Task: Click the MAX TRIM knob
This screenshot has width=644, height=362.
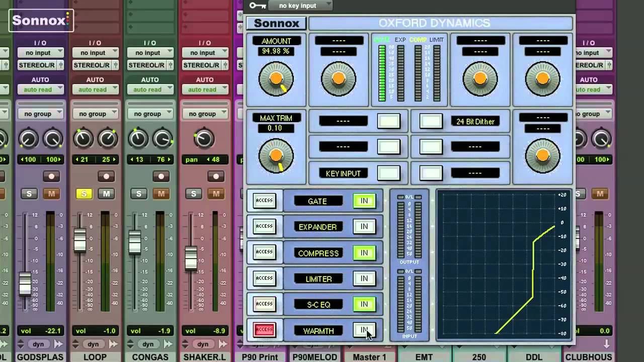Action: point(276,156)
